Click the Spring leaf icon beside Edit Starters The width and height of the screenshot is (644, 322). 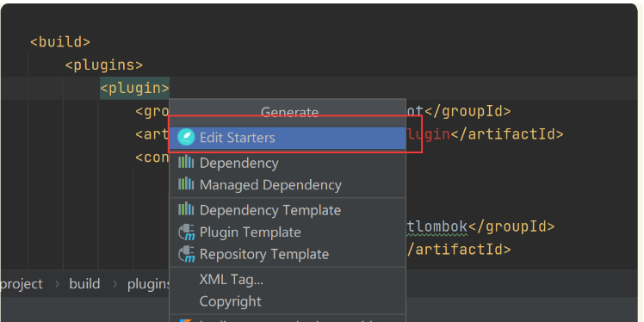186,138
